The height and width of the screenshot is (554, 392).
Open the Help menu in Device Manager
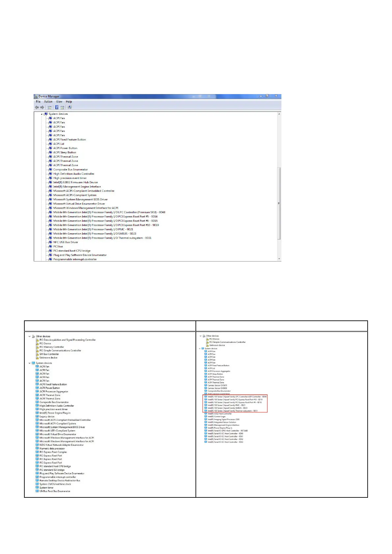pos(69,102)
